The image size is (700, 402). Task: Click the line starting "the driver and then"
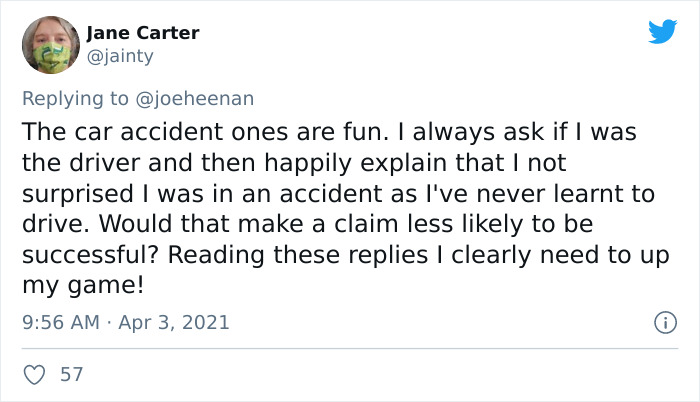point(315,160)
